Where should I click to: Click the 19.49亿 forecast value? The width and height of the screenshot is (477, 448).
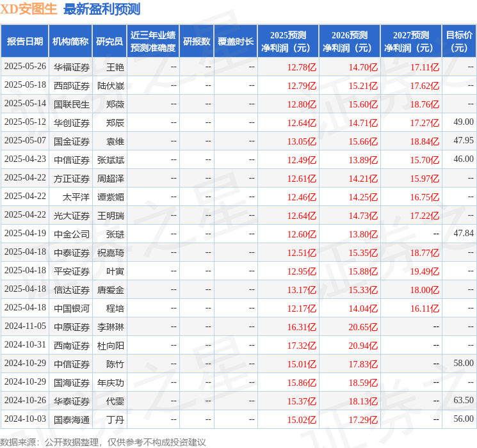pyautogui.click(x=424, y=271)
